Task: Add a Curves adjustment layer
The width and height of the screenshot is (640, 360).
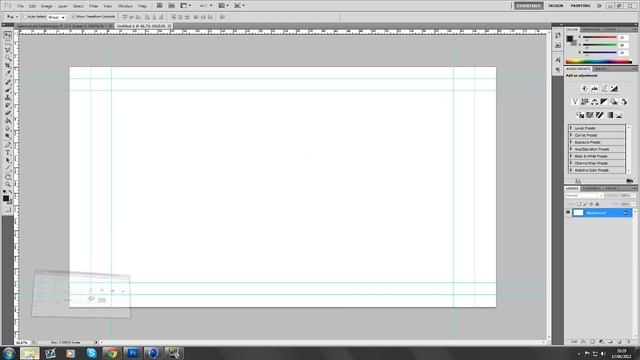Action: [604, 89]
